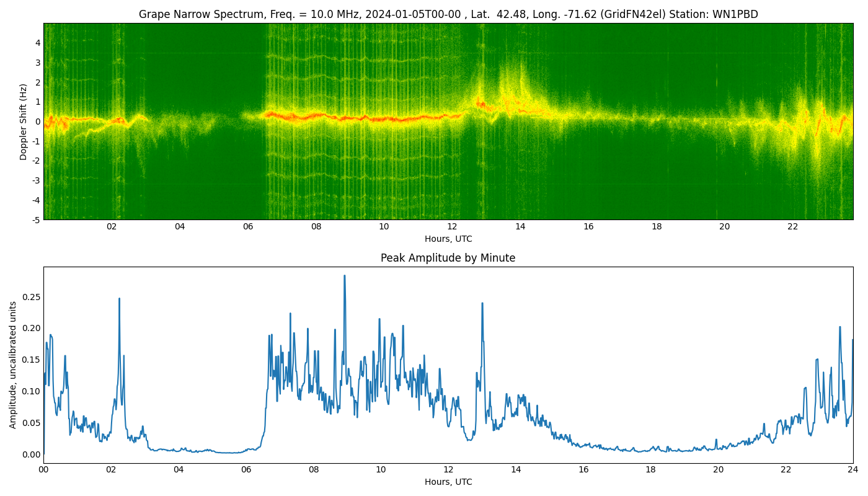Select the 24 hour tick on amplitude plot
This screenshot has width=868, height=496.
[x=853, y=469]
